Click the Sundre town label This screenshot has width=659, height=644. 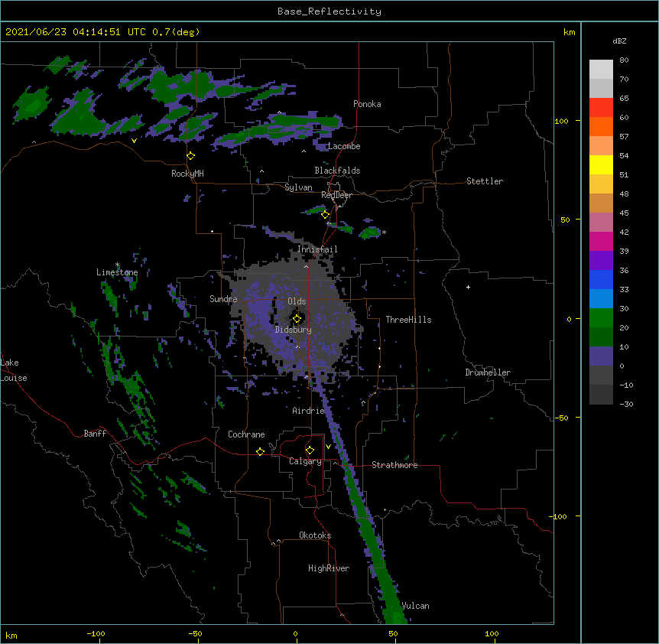click(223, 299)
